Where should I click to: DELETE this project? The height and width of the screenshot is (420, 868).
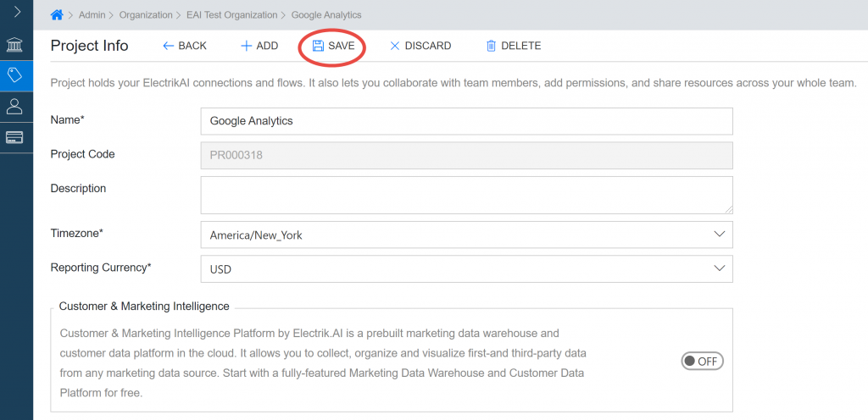point(513,46)
